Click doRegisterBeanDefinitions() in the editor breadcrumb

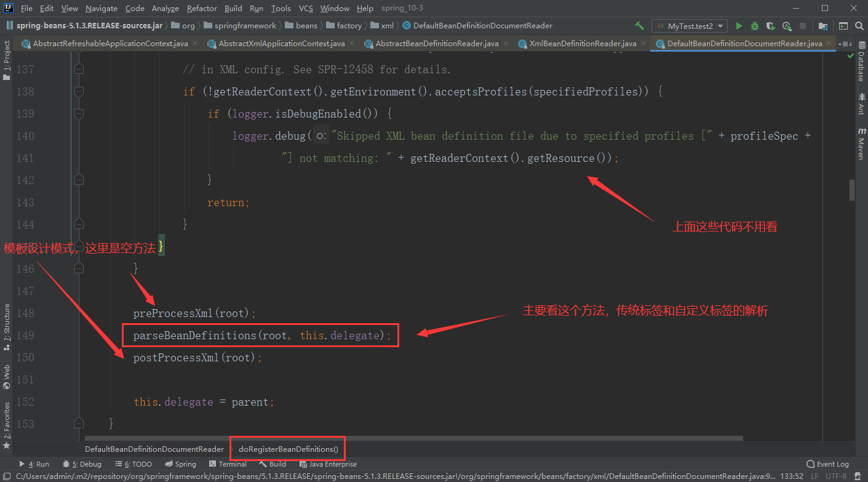pyautogui.click(x=288, y=449)
